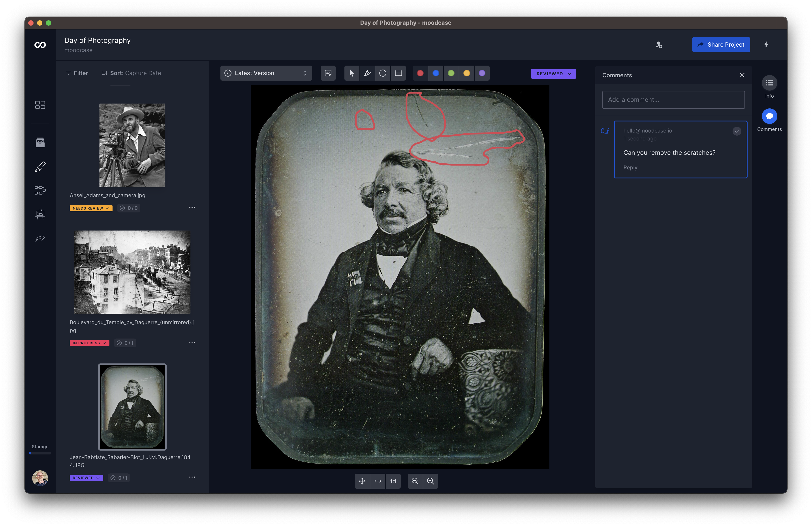Viewport: 812px width, 526px height.
Task: Select the purple annotation color
Action: pyautogui.click(x=482, y=73)
